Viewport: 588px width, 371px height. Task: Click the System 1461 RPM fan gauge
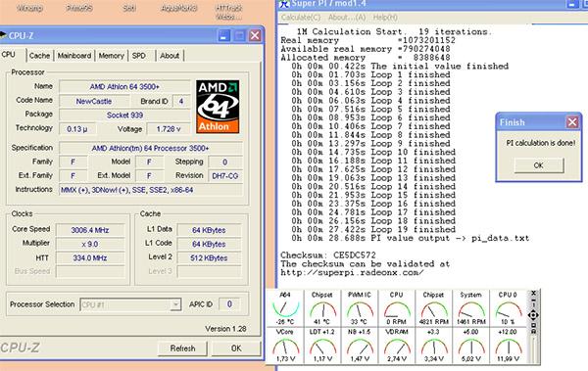point(471,308)
